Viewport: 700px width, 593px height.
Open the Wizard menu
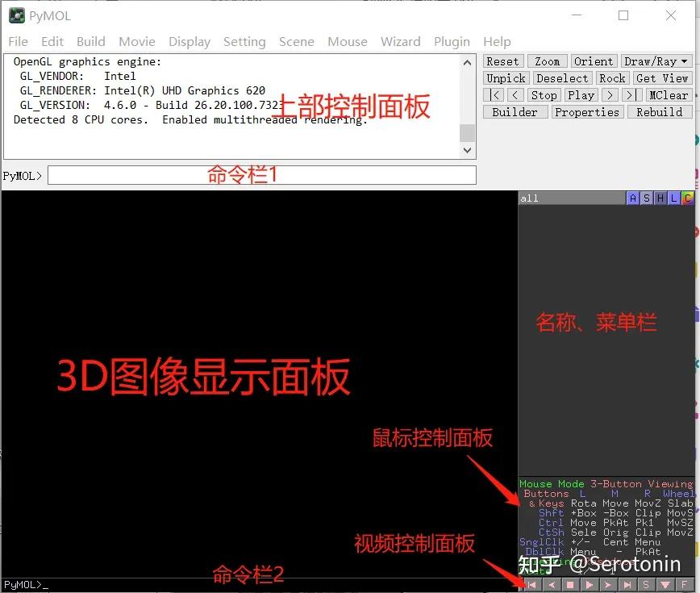coord(401,41)
